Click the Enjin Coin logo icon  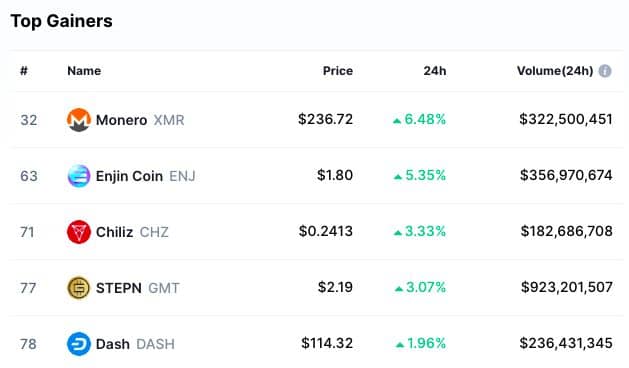tap(79, 176)
